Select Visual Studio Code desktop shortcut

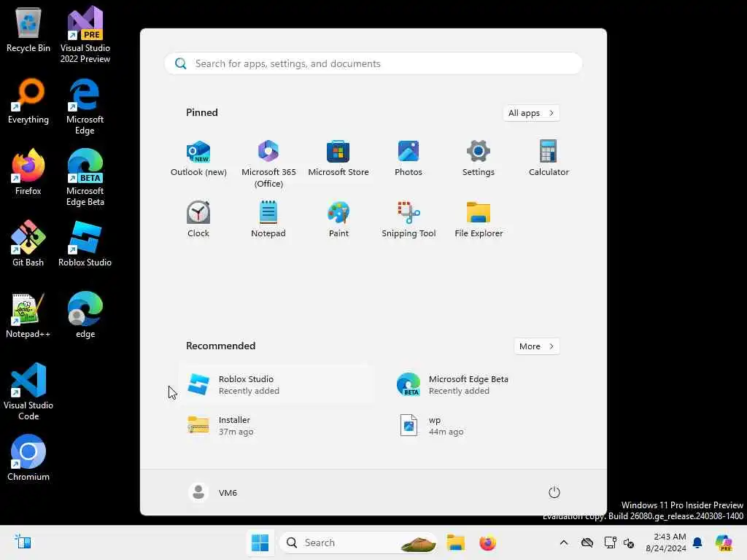click(x=28, y=392)
